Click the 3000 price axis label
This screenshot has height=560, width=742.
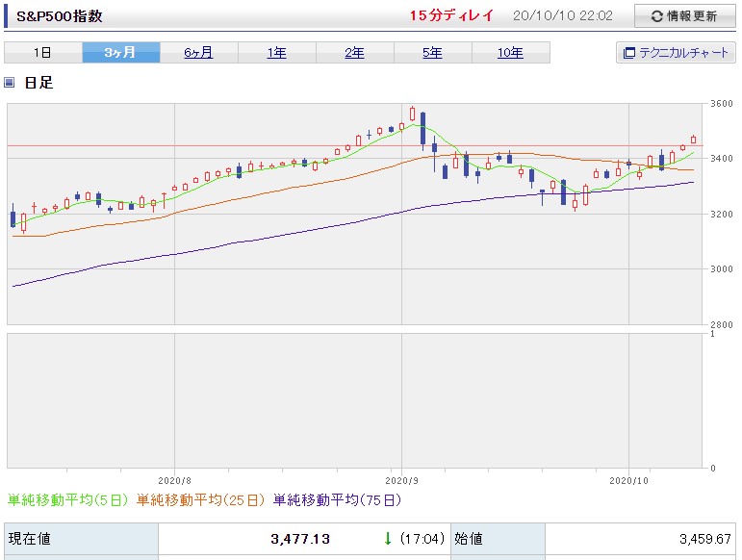click(x=721, y=269)
